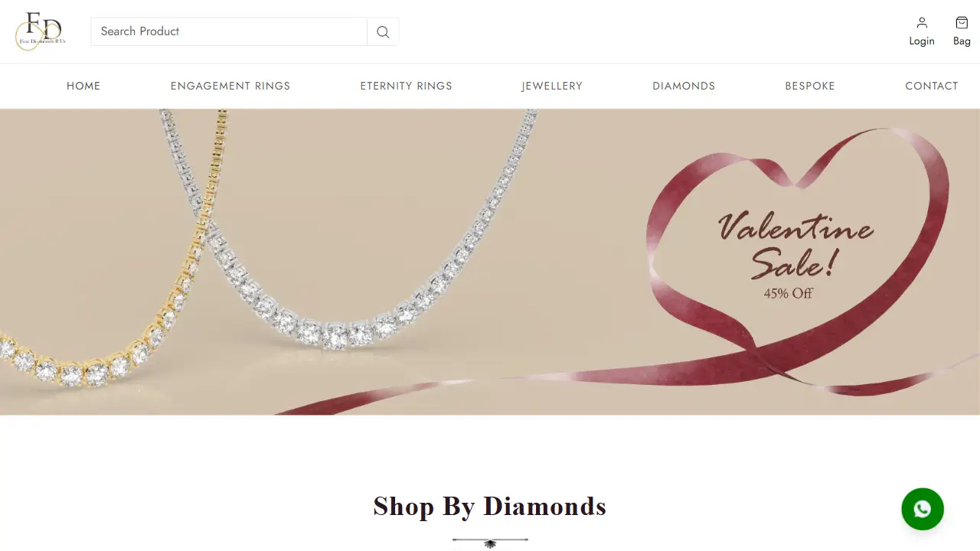
Task: Select the Diamonds menu item
Action: [x=684, y=86]
